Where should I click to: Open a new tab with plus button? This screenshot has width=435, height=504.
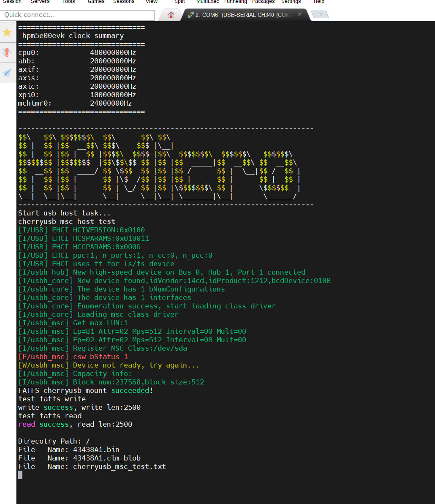[320, 14]
